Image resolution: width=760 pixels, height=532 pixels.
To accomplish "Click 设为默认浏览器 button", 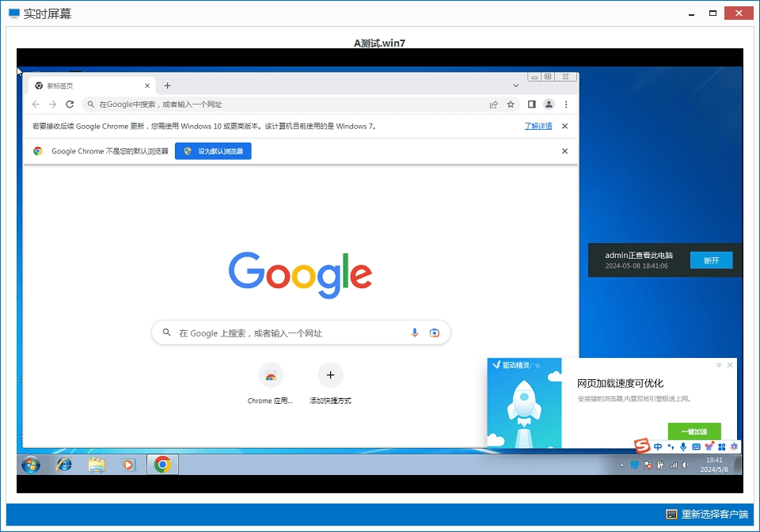I will pos(213,151).
